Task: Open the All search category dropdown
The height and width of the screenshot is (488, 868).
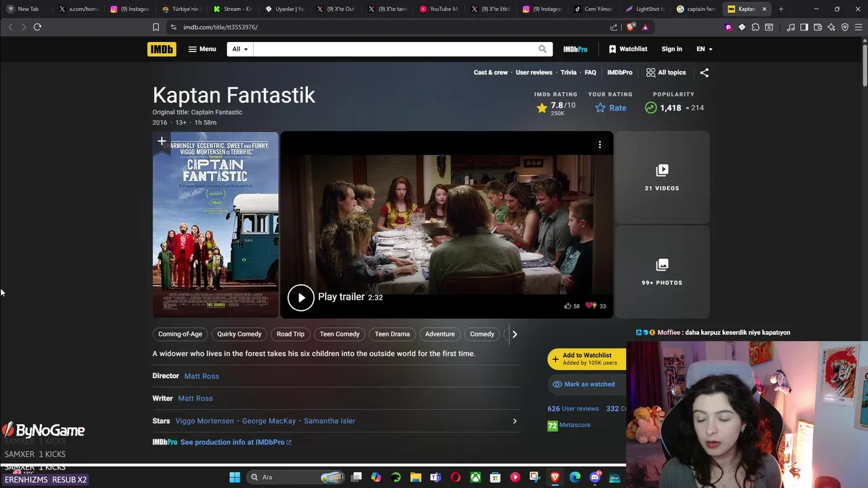Action: coord(240,49)
